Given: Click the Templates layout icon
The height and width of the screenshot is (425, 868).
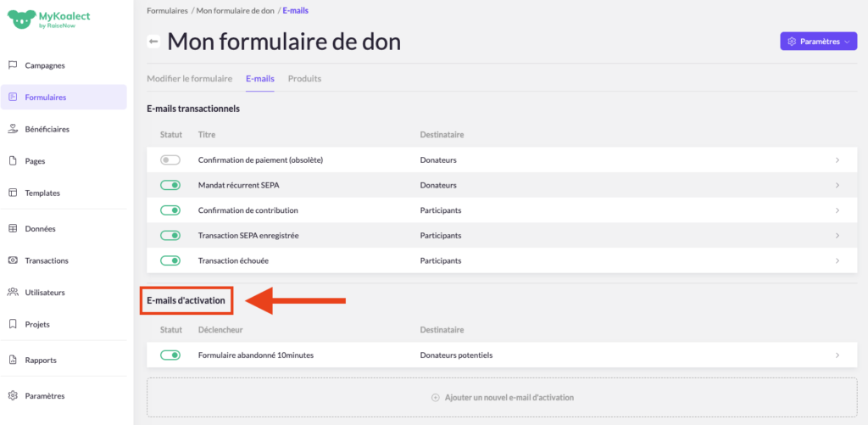Looking at the screenshot, I should pyautogui.click(x=13, y=193).
